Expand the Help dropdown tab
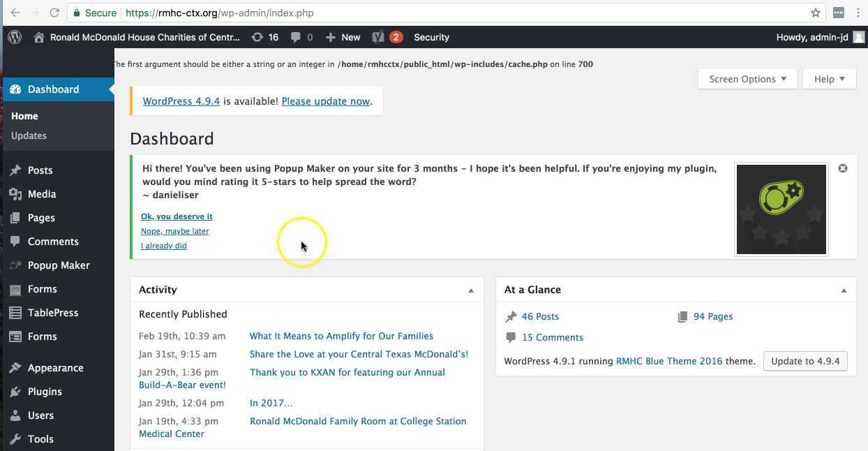Image resolution: width=868 pixels, height=451 pixels. click(829, 79)
